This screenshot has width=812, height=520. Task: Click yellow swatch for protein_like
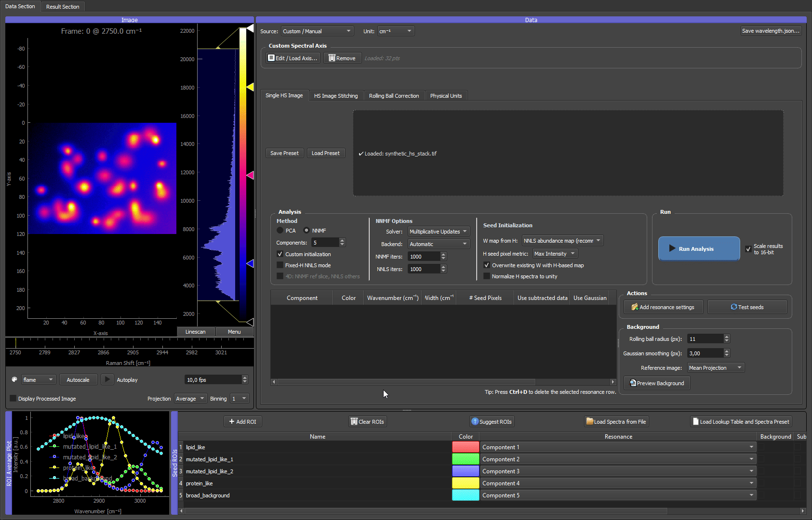pyautogui.click(x=466, y=483)
